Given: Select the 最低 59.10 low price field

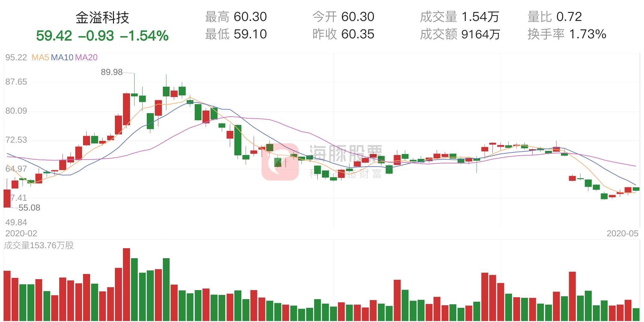Looking at the screenshot, I should click(x=236, y=34).
